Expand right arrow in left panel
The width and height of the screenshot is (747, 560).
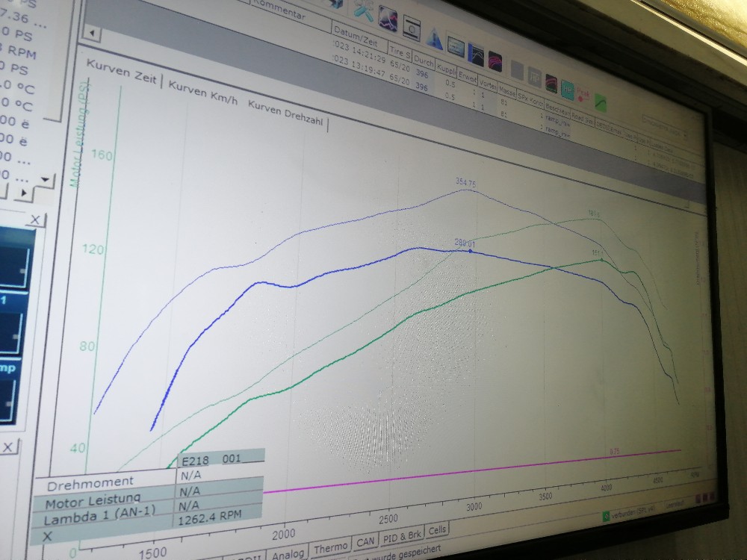click(x=22, y=193)
